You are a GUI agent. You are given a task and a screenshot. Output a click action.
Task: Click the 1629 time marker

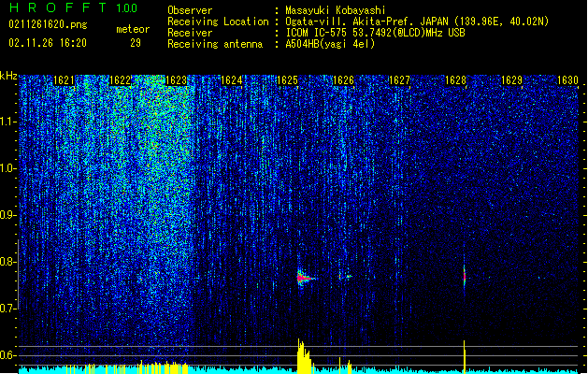(x=511, y=80)
